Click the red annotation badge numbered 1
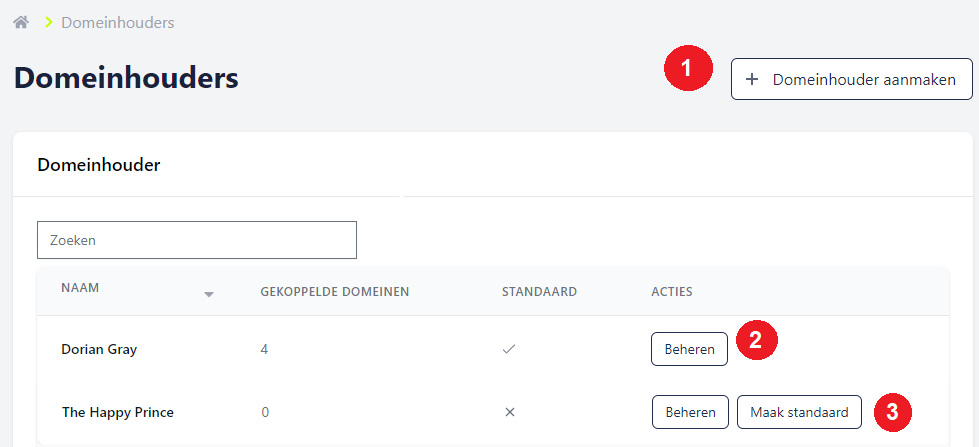 688,69
